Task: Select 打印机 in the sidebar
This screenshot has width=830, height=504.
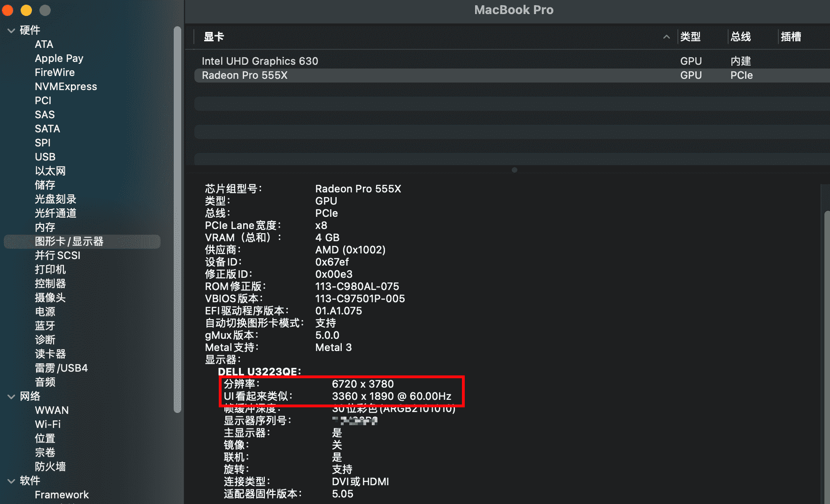Action: pos(50,269)
